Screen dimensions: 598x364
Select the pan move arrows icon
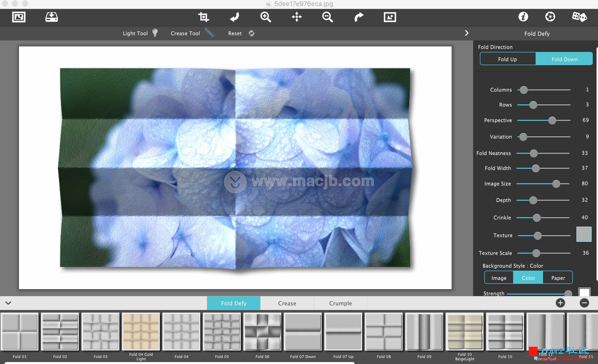(297, 17)
